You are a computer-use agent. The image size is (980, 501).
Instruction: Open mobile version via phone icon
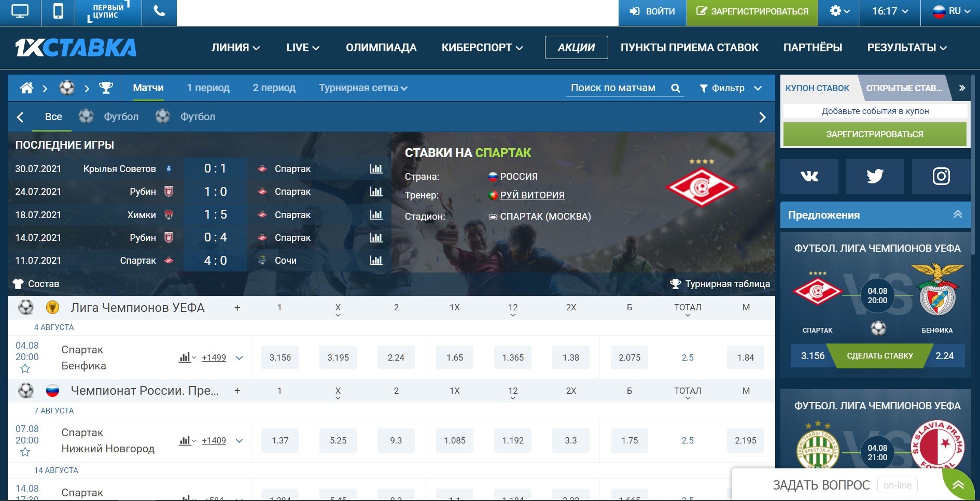(x=58, y=11)
